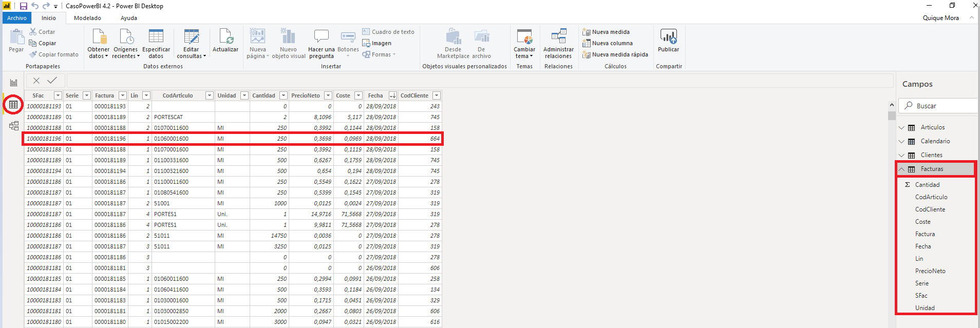Viewport: 980px width, 328px height.
Task: Refresh data with Actualizar
Action: (225, 41)
